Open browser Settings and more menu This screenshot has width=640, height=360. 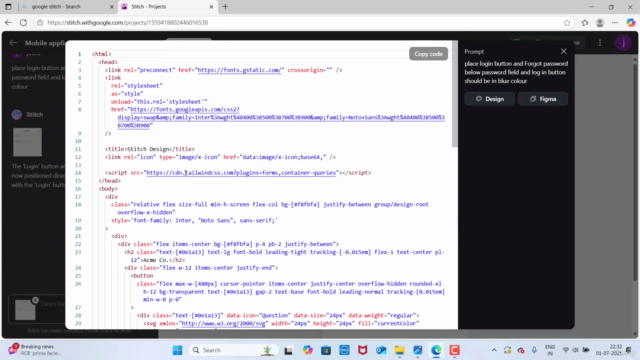click(x=615, y=22)
